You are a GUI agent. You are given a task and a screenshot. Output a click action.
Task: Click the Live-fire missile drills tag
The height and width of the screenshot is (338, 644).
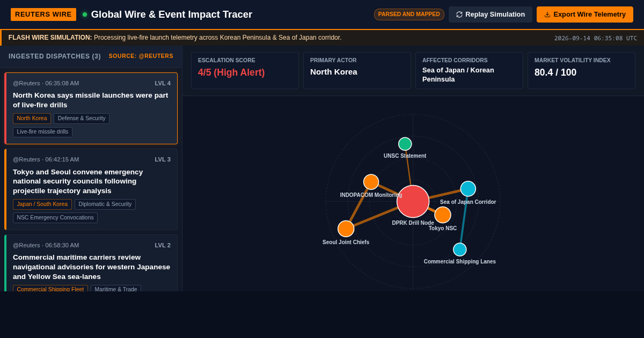pos(42,132)
